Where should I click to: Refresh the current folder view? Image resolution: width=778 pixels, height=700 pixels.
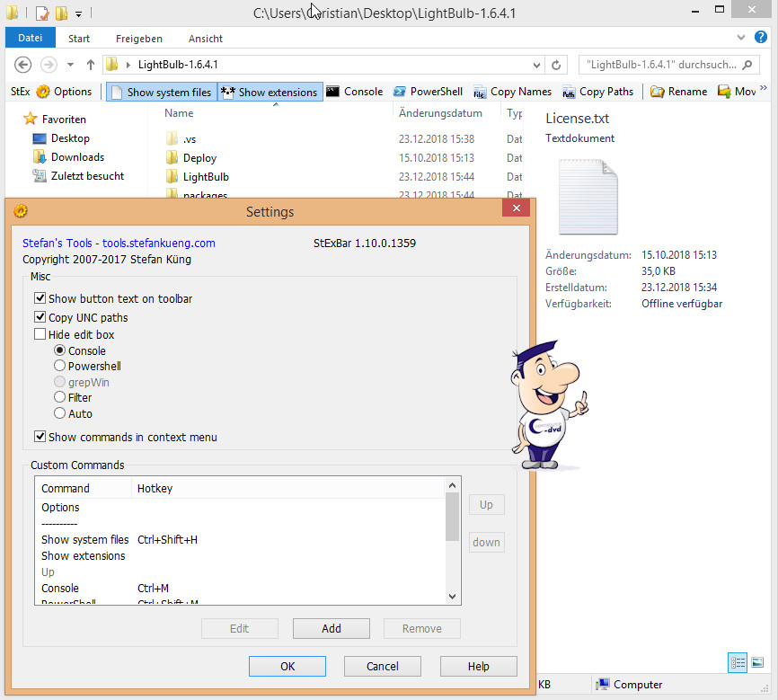[x=556, y=65]
